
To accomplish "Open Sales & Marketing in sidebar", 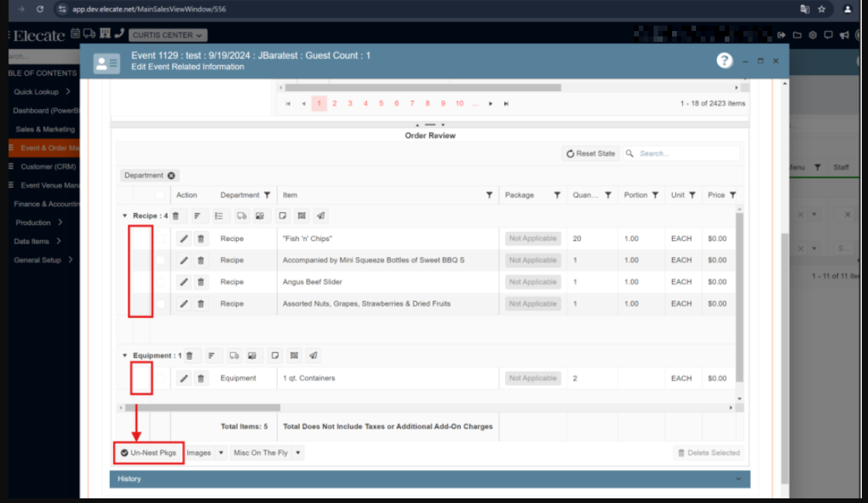I will coord(45,129).
